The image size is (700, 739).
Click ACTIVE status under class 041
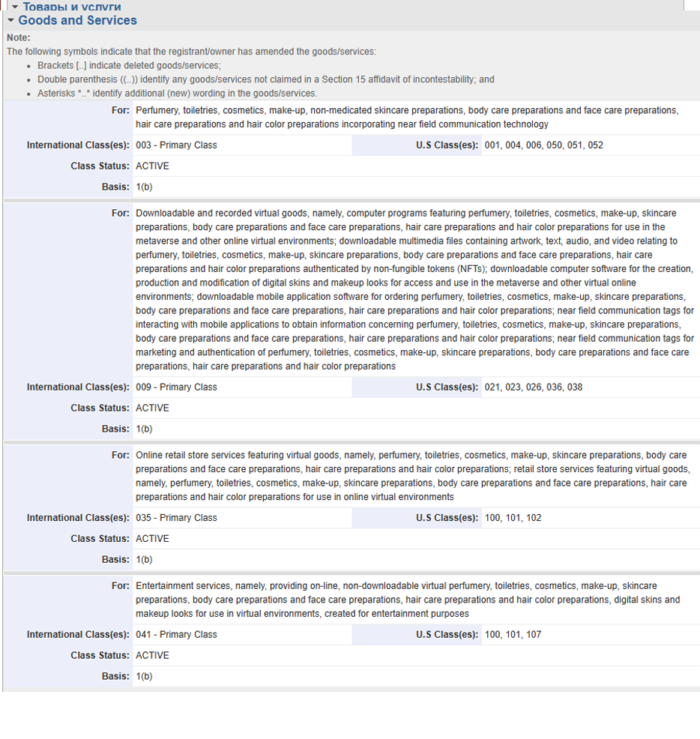(x=152, y=655)
